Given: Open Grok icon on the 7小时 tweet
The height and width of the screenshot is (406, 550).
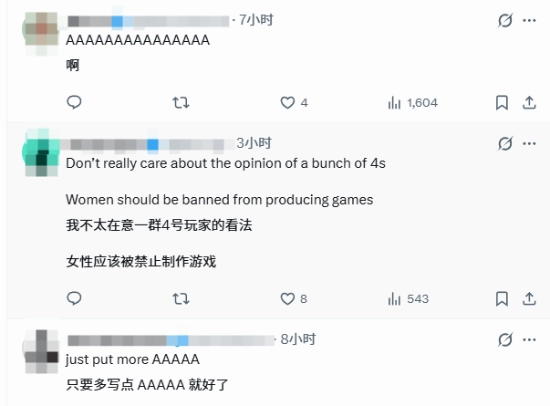Looking at the screenshot, I should pyautogui.click(x=505, y=20).
